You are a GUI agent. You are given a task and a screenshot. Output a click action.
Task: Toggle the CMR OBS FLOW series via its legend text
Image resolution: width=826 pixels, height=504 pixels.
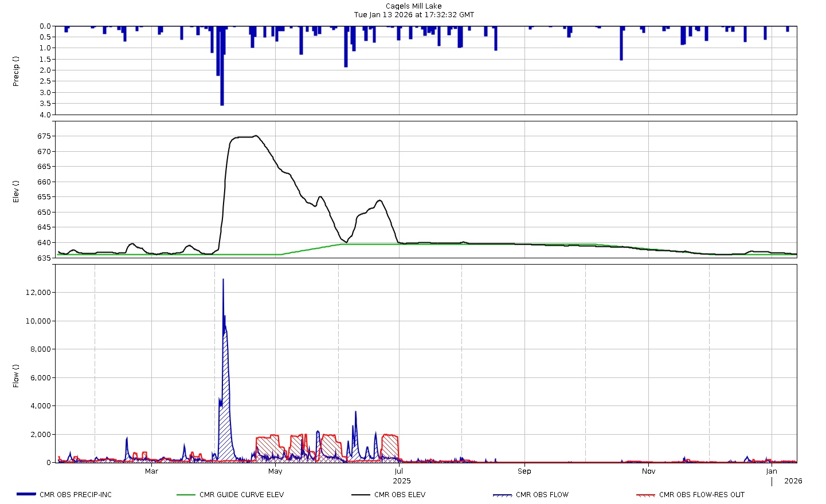(542, 495)
